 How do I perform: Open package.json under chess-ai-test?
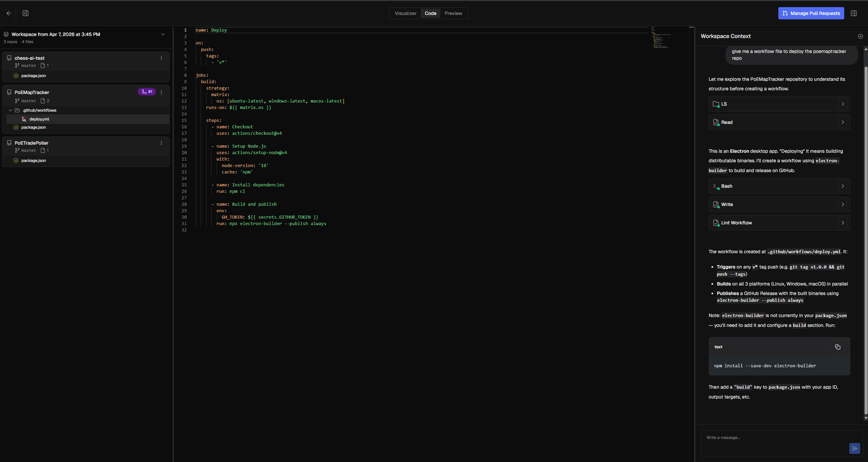(33, 76)
